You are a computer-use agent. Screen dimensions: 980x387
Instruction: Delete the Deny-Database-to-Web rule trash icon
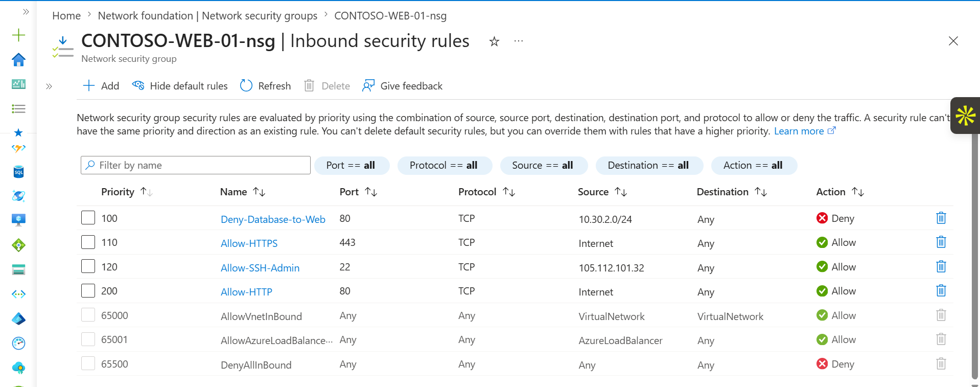click(x=941, y=218)
